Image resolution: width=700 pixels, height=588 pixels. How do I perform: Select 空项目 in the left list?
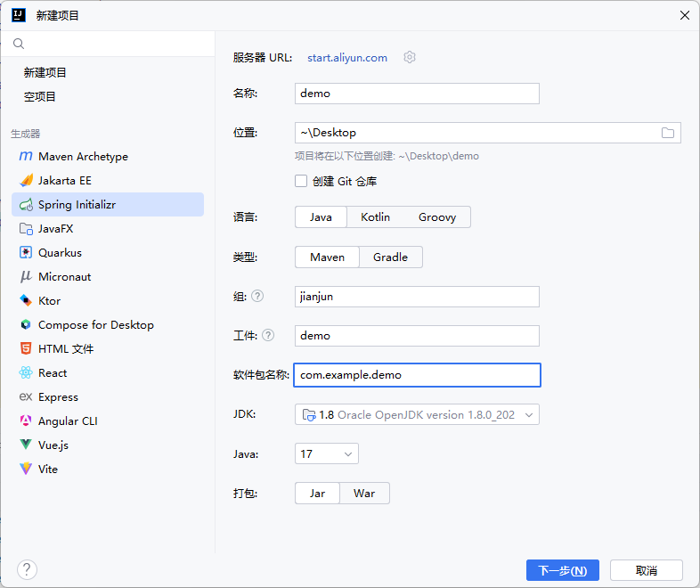coord(40,96)
